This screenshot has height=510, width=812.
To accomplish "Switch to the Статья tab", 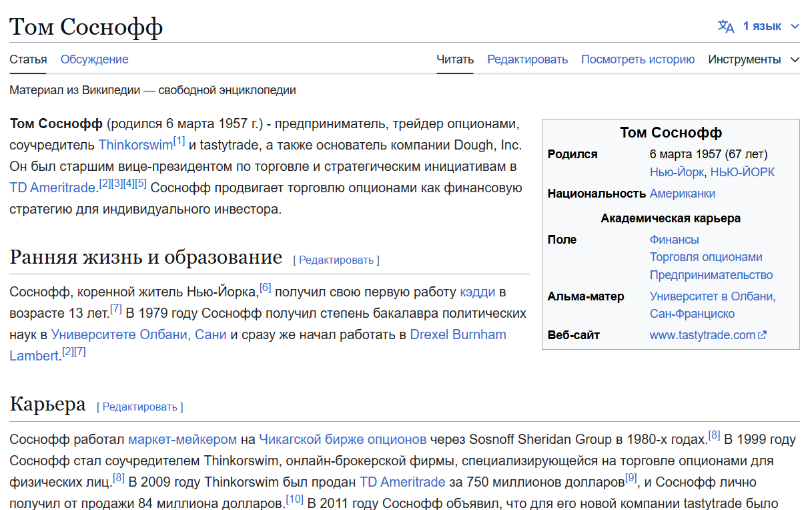I will pos(28,59).
